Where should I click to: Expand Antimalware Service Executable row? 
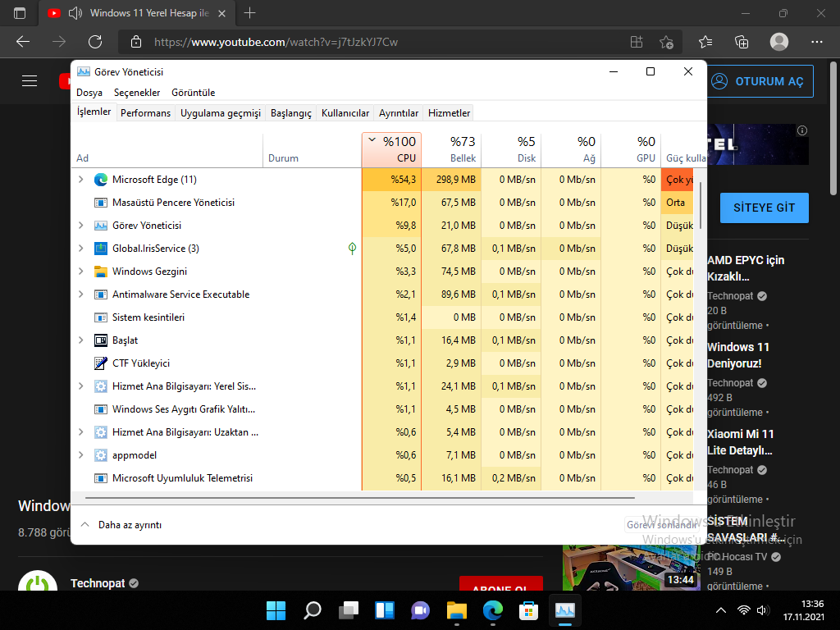(81, 294)
